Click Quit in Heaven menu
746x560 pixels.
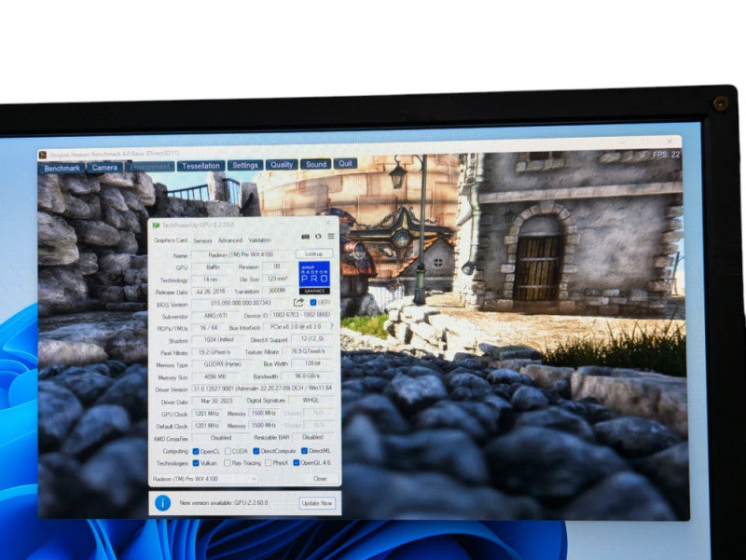(345, 164)
